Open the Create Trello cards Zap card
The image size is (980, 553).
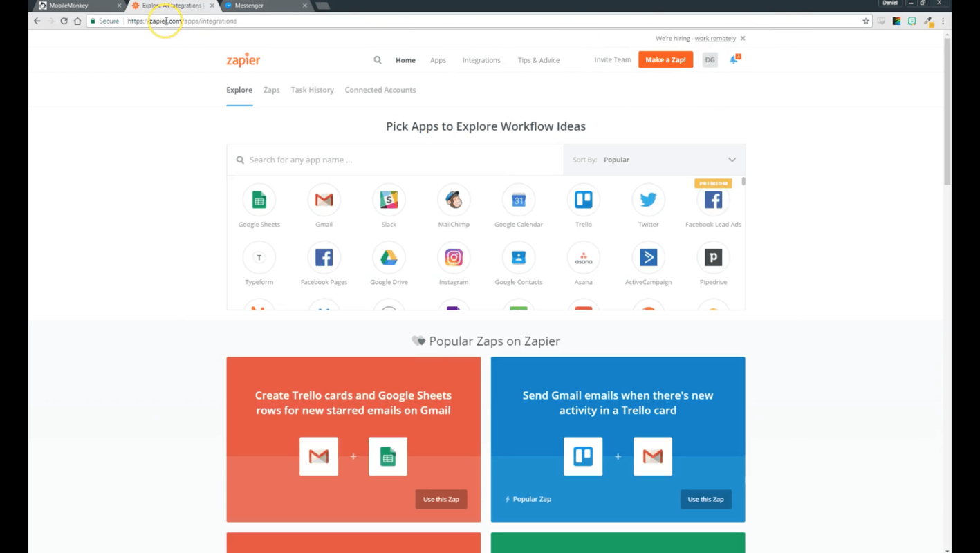click(x=353, y=439)
